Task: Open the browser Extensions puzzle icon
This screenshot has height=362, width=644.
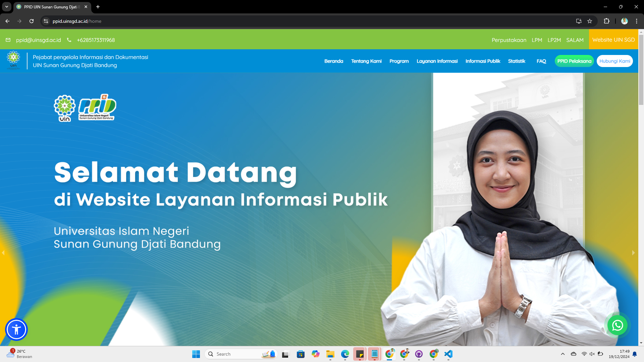Action: click(606, 21)
